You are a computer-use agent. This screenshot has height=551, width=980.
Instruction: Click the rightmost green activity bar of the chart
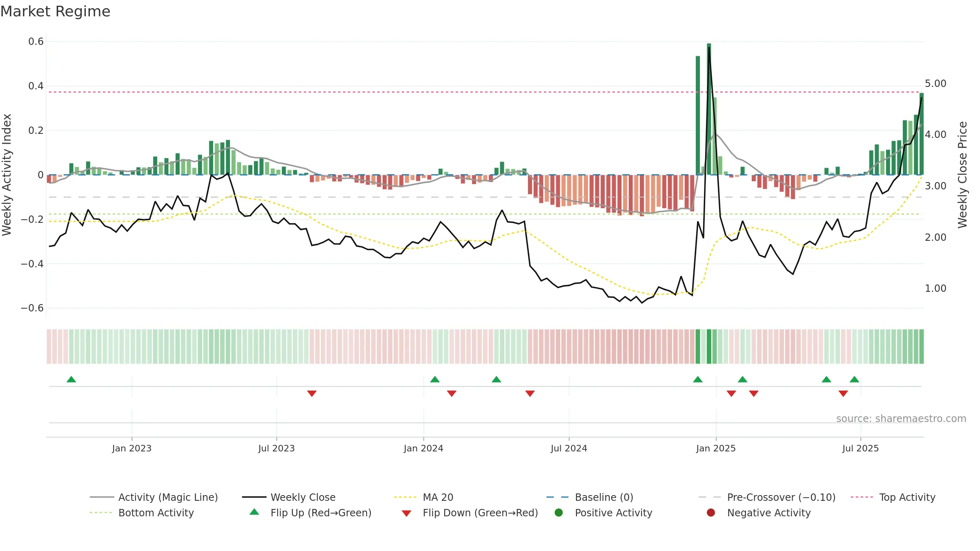[x=921, y=134]
